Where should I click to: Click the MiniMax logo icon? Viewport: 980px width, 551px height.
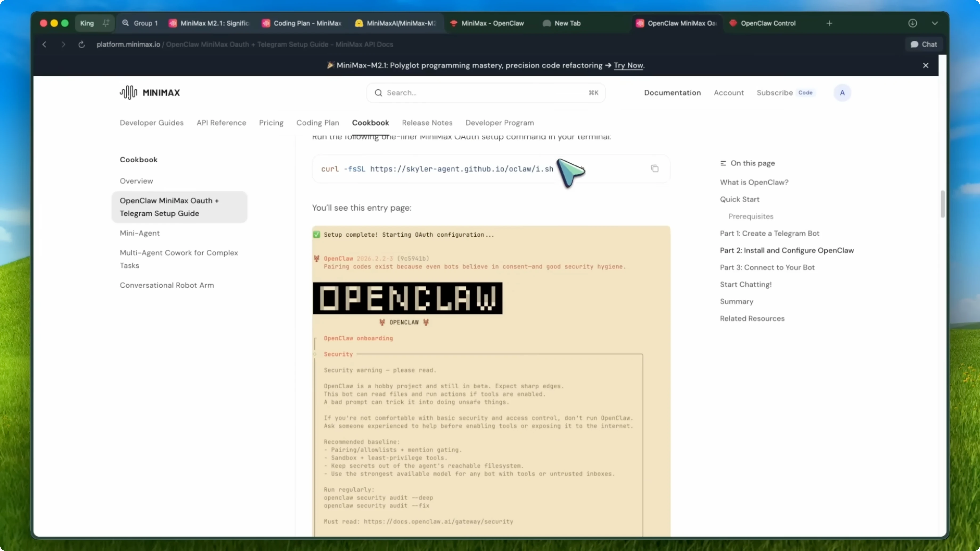128,92
